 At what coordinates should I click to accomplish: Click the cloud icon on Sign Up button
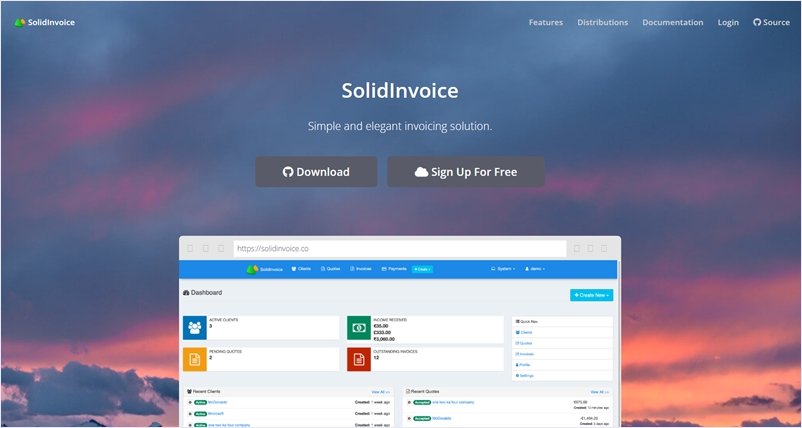(421, 172)
